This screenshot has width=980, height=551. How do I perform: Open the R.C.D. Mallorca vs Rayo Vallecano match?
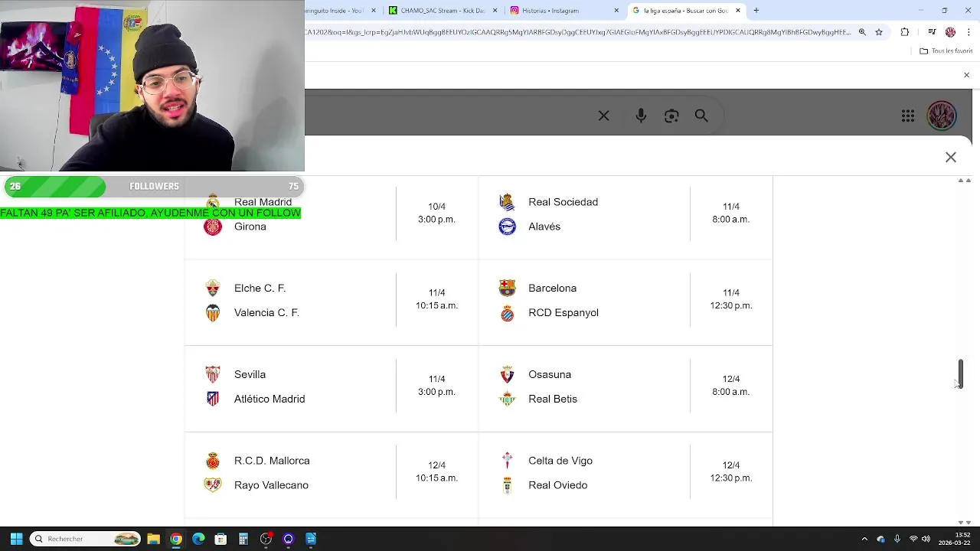click(x=332, y=474)
